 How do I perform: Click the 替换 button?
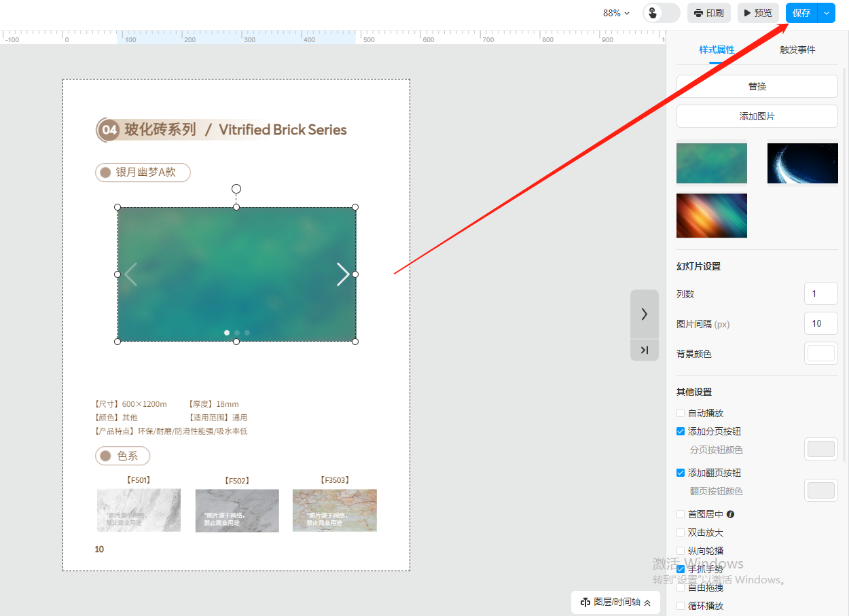(x=757, y=86)
